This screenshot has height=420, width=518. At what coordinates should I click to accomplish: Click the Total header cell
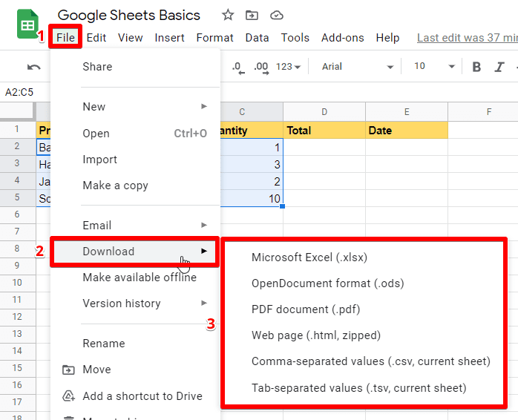click(324, 130)
